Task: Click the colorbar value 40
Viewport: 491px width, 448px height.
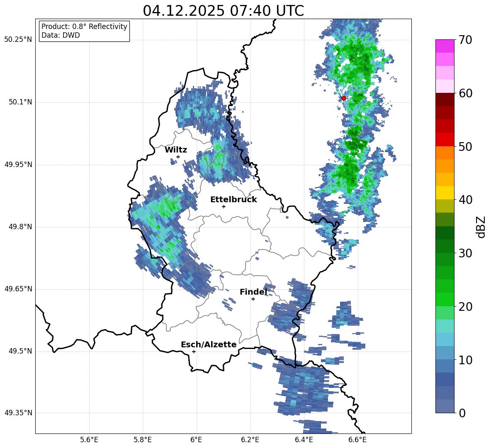Action: point(465,200)
